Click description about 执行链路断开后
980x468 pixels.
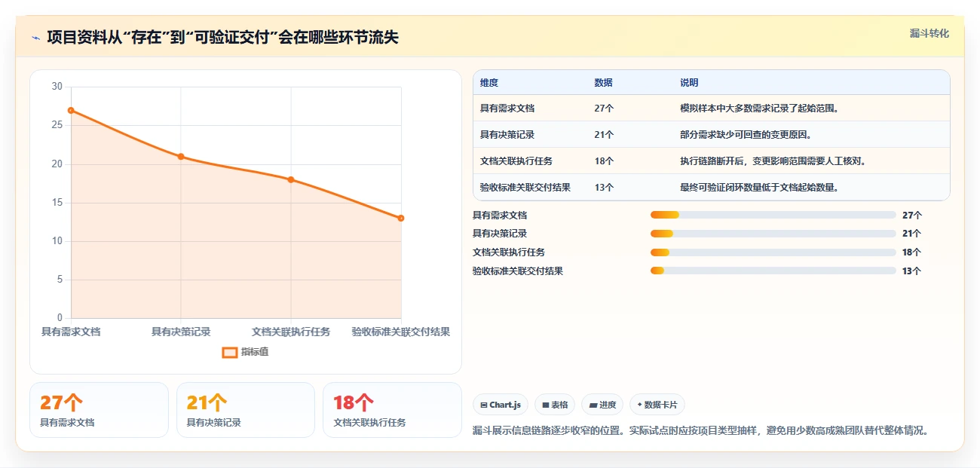(774, 161)
